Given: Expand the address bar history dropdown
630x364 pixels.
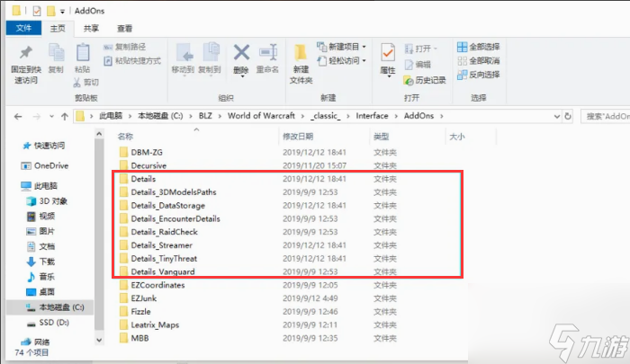Looking at the screenshot, I should (557, 116).
